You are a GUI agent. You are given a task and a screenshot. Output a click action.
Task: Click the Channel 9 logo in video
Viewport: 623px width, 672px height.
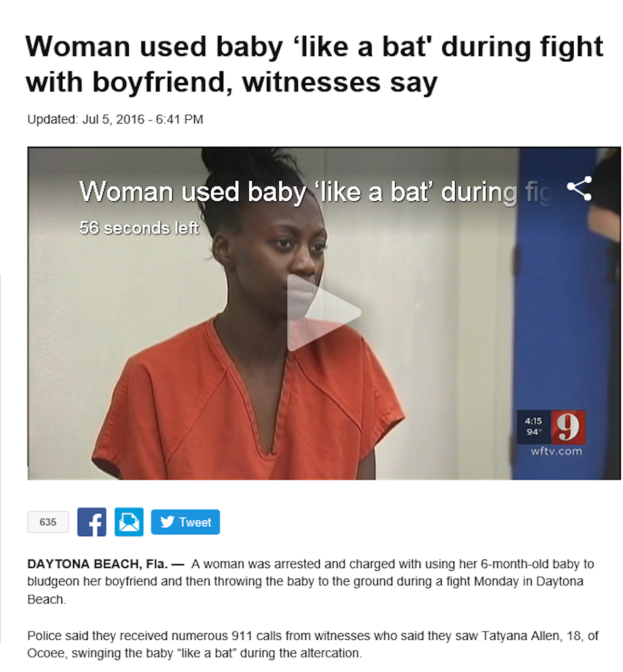568,427
